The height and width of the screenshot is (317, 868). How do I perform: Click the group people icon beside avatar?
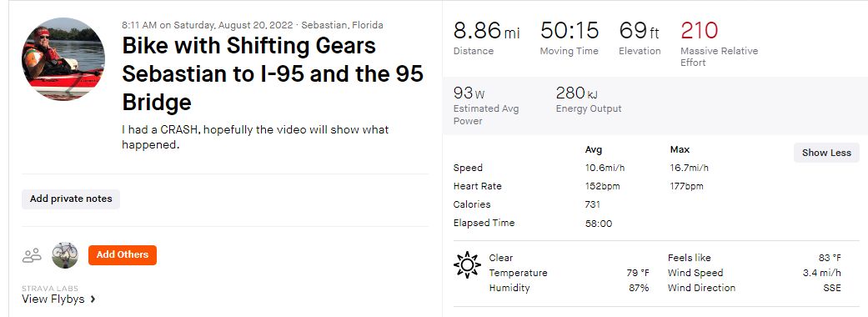click(x=32, y=255)
